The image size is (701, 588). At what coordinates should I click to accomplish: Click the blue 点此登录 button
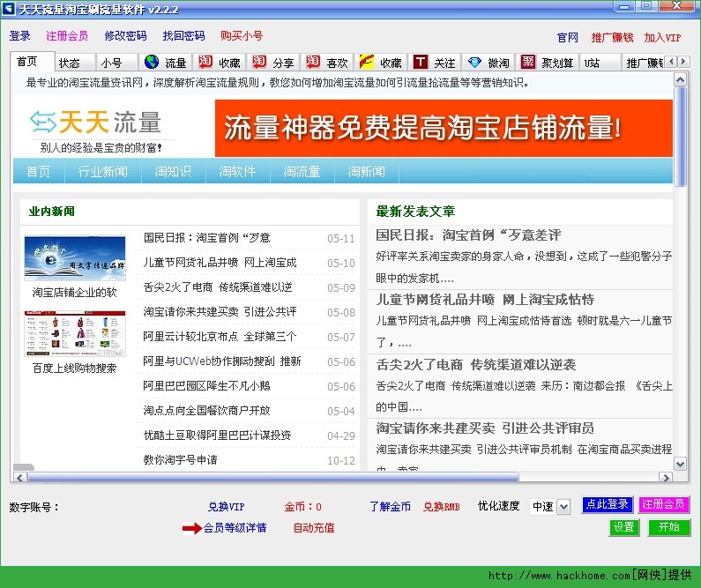(x=608, y=504)
